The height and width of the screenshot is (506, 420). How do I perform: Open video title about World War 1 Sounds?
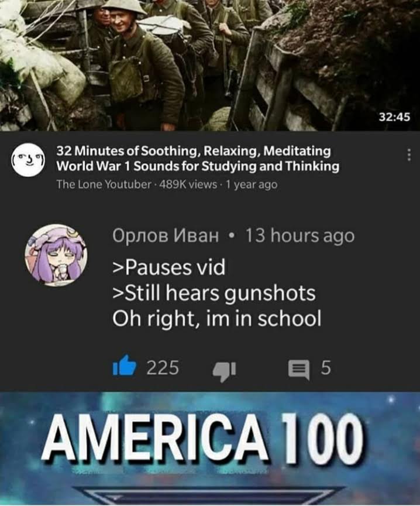coord(198,159)
